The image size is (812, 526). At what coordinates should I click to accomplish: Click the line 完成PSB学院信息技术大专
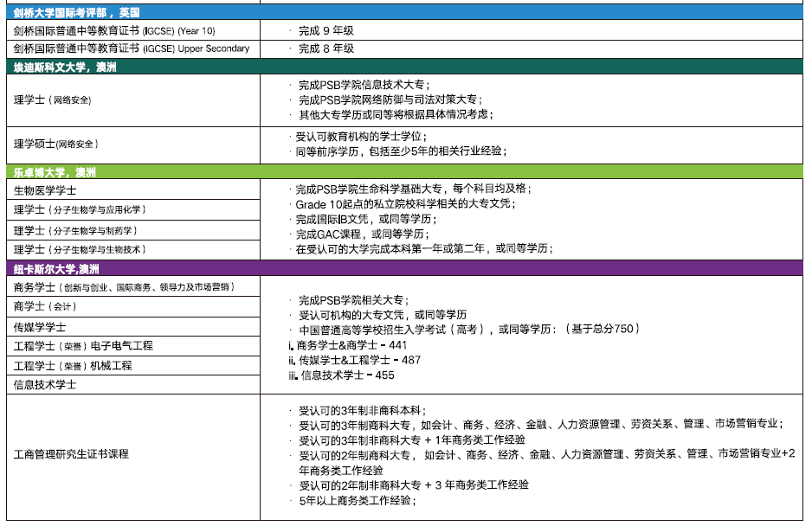click(x=364, y=85)
